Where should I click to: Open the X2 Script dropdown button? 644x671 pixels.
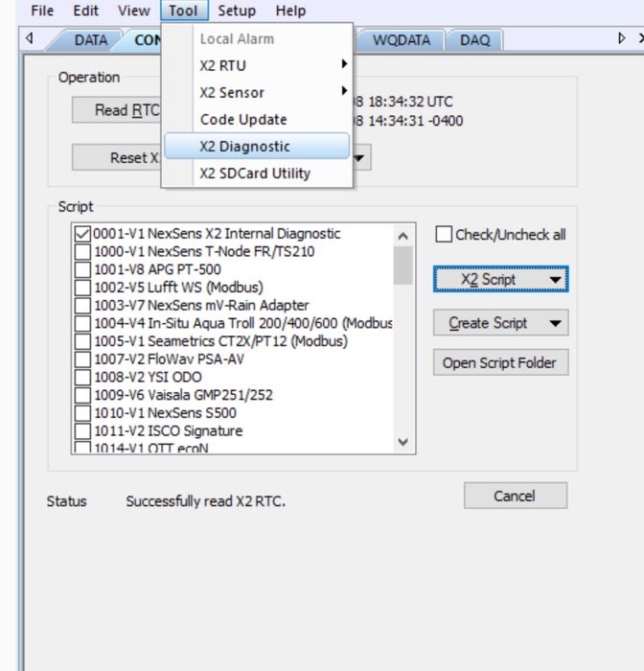tap(500, 280)
